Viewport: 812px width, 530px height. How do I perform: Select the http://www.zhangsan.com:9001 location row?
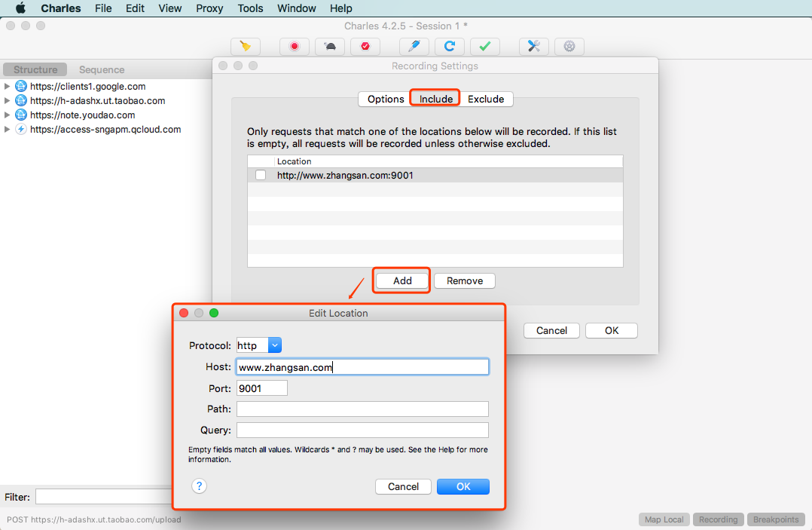(435, 175)
